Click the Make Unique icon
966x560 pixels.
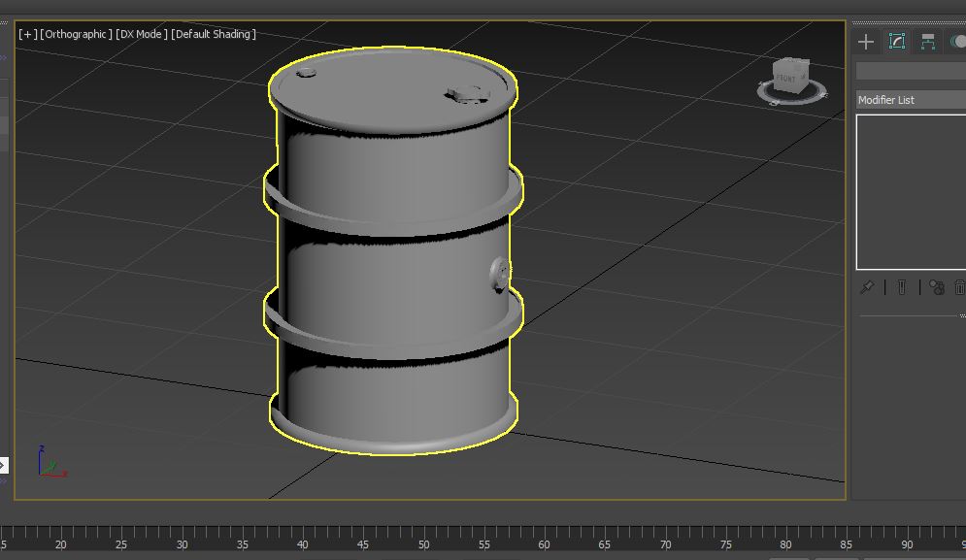[x=936, y=287]
